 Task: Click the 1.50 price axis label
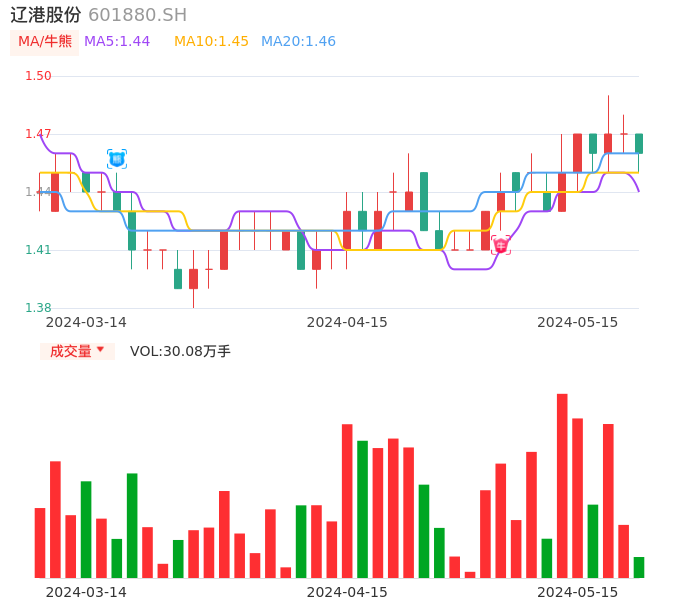pos(38,76)
